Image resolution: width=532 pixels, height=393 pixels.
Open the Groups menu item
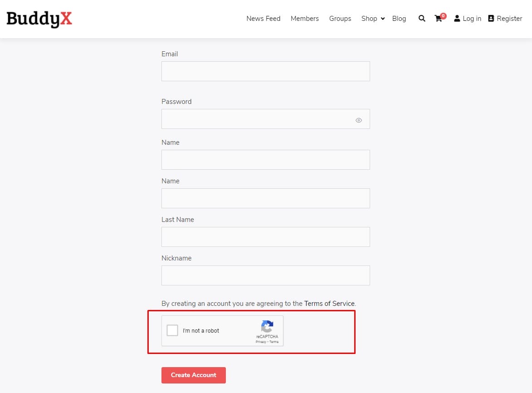tap(340, 19)
